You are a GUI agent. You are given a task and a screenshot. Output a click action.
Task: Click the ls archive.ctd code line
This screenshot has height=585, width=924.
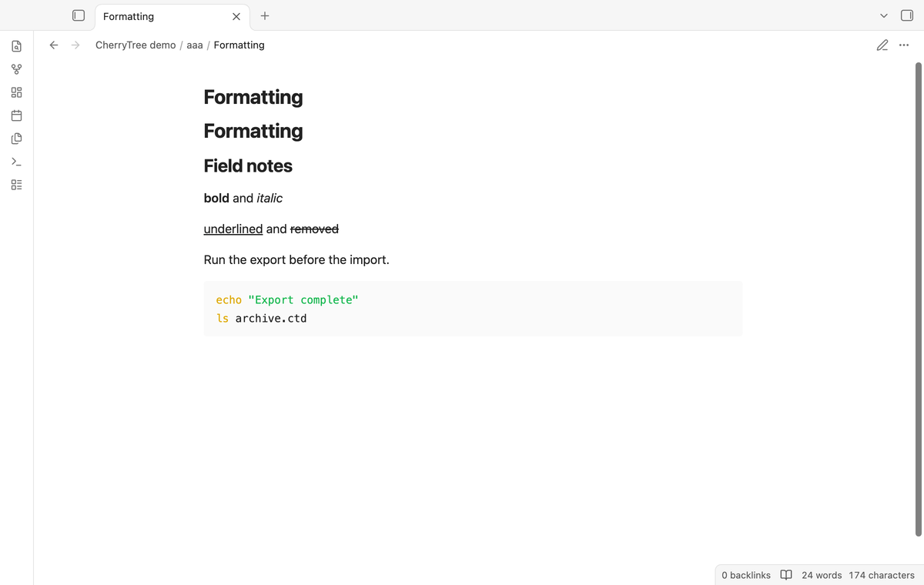tap(261, 318)
